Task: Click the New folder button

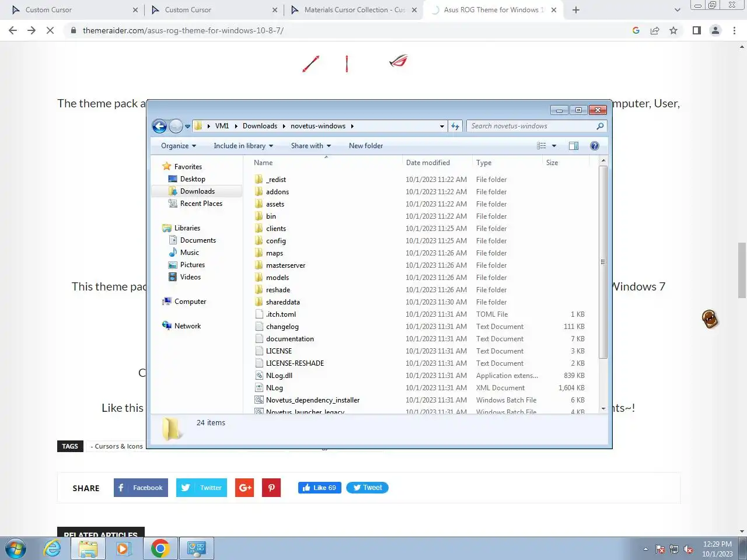Action: [366, 146]
